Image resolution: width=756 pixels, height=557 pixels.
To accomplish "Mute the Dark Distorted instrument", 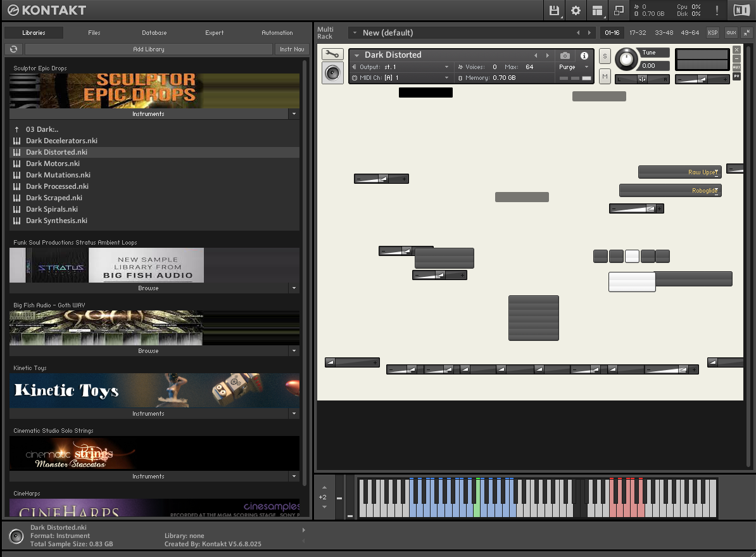I will coord(605,76).
